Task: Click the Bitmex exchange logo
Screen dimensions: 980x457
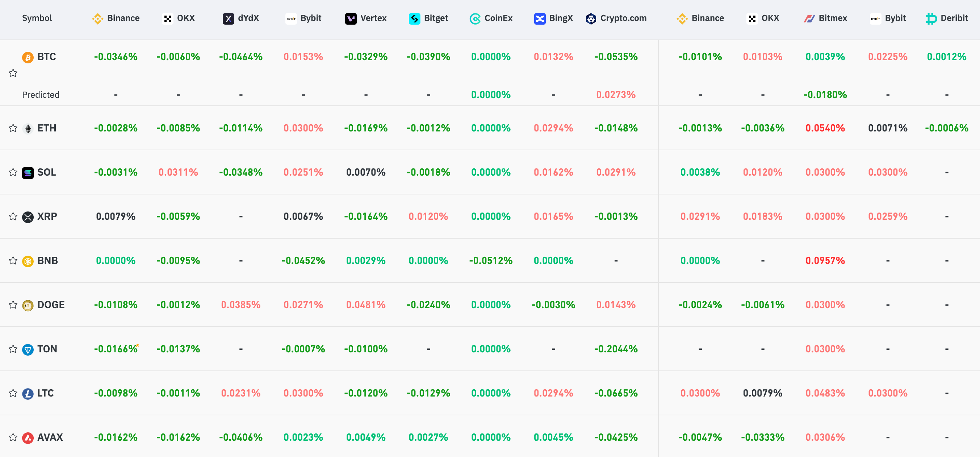Action: pyautogui.click(x=809, y=18)
